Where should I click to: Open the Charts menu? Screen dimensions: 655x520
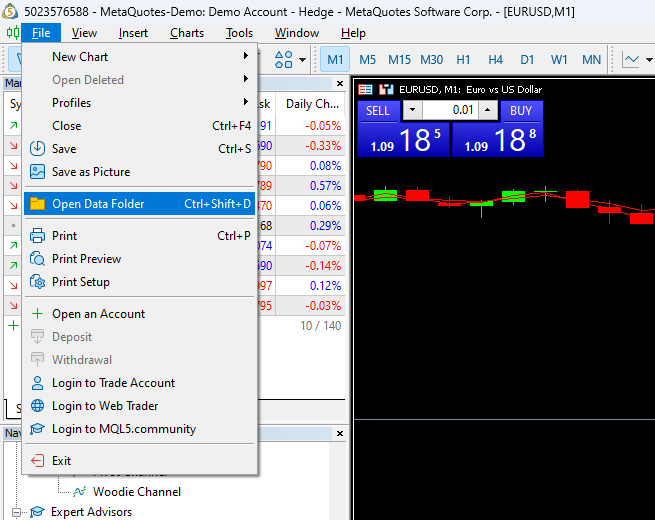(x=187, y=33)
